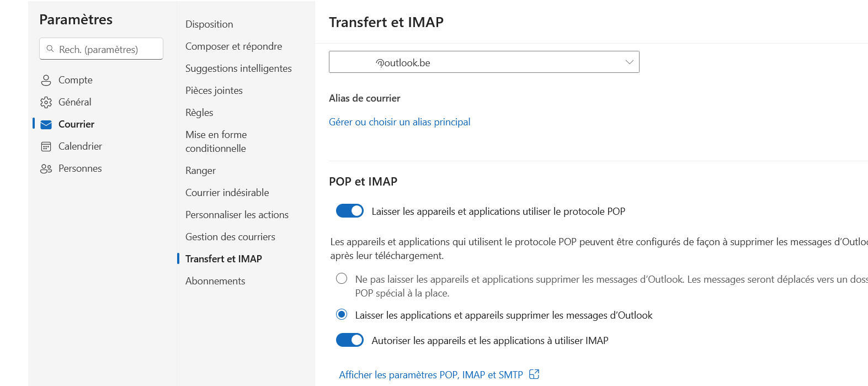Click the Calendrier calendar icon
The height and width of the screenshot is (386, 868).
tap(46, 146)
